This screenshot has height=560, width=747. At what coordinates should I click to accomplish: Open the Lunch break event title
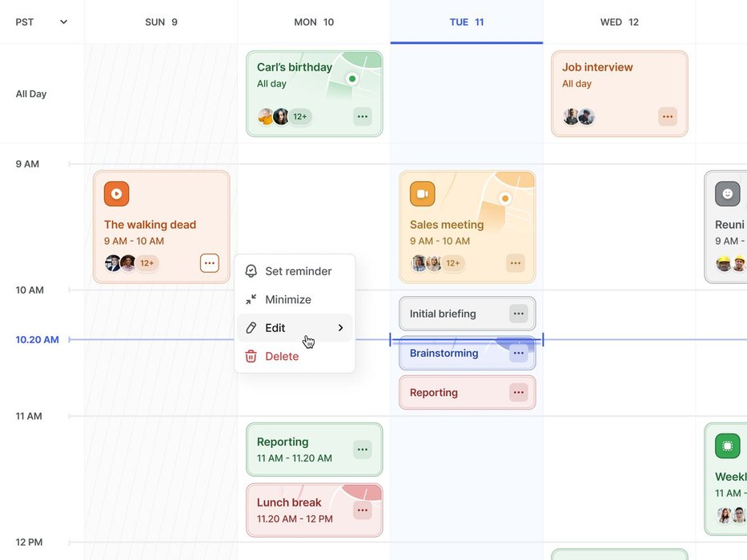(289, 502)
